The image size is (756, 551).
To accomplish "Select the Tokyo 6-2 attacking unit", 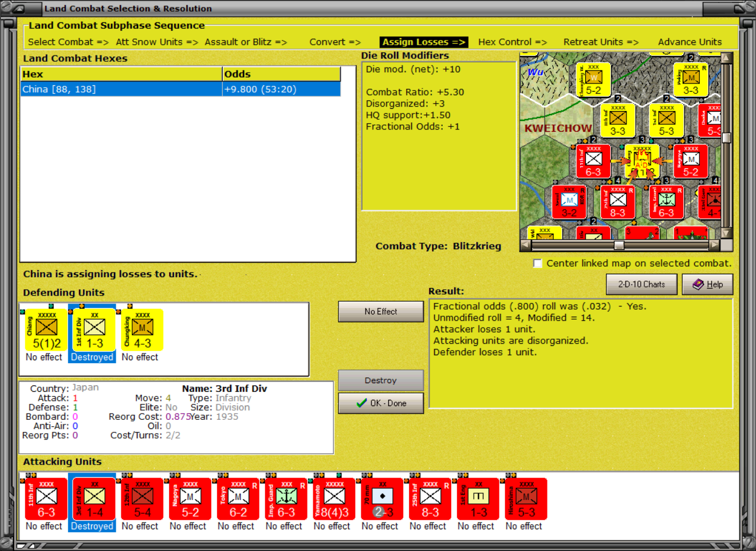I will coord(238,499).
